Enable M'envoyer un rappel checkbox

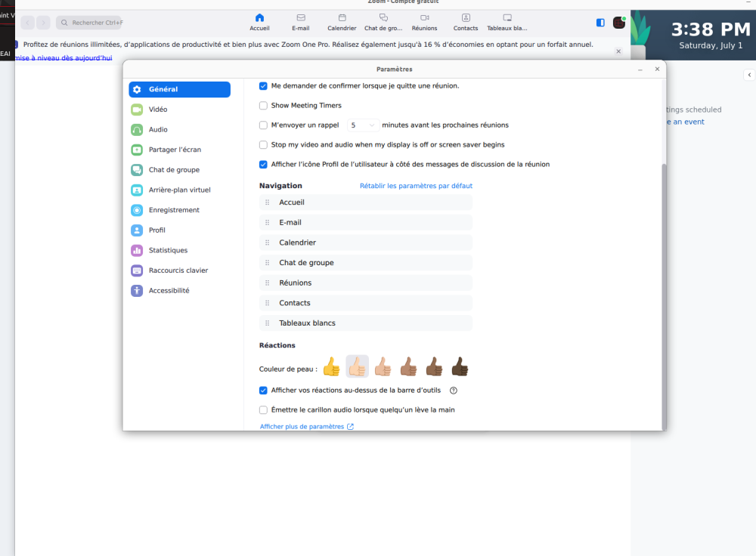263,125
